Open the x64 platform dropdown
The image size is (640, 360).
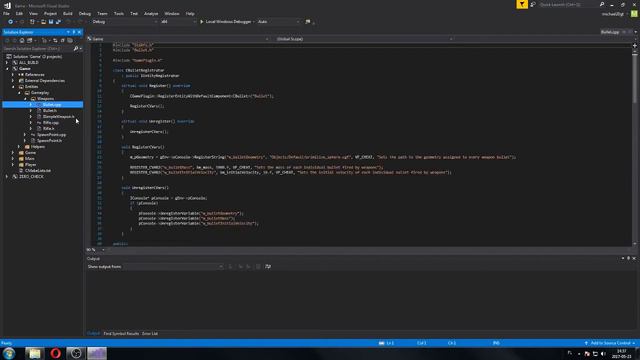[x=178, y=22]
